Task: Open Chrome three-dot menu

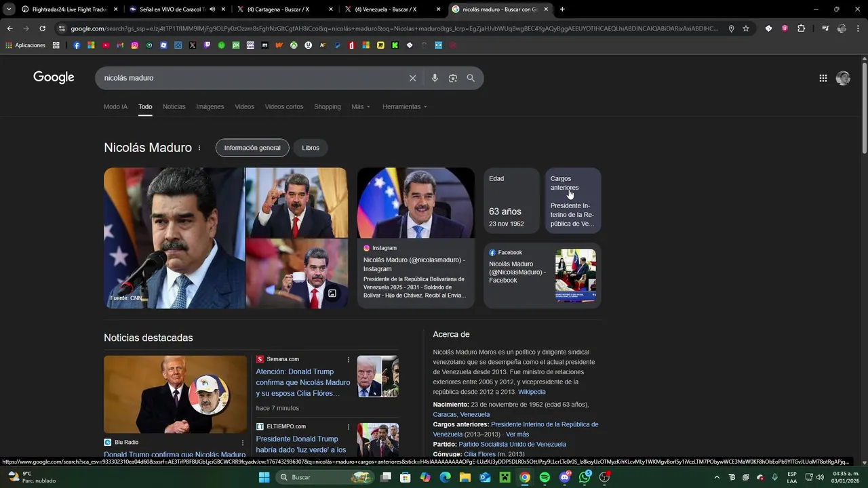Action: 858,28
